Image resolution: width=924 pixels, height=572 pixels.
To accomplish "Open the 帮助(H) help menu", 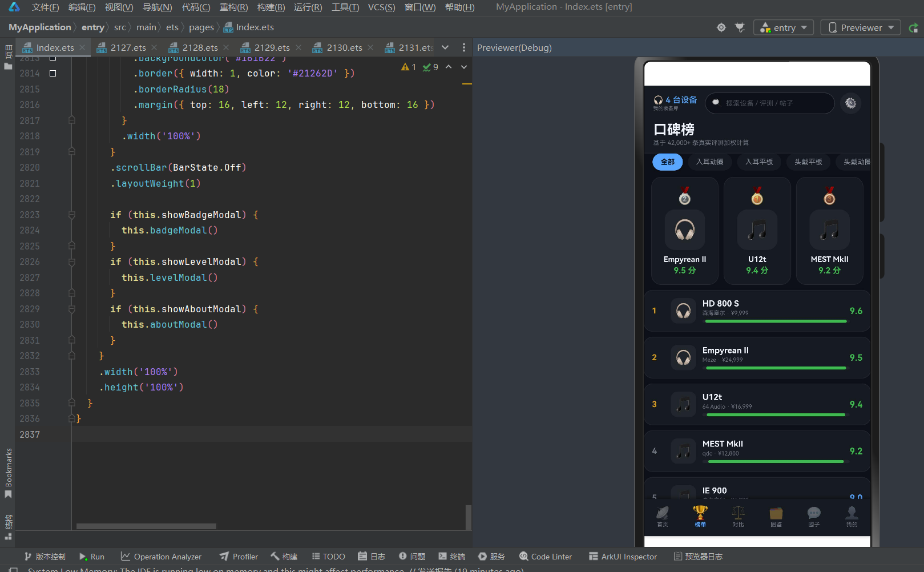I will pyautogui.click(x=460, y=7).
